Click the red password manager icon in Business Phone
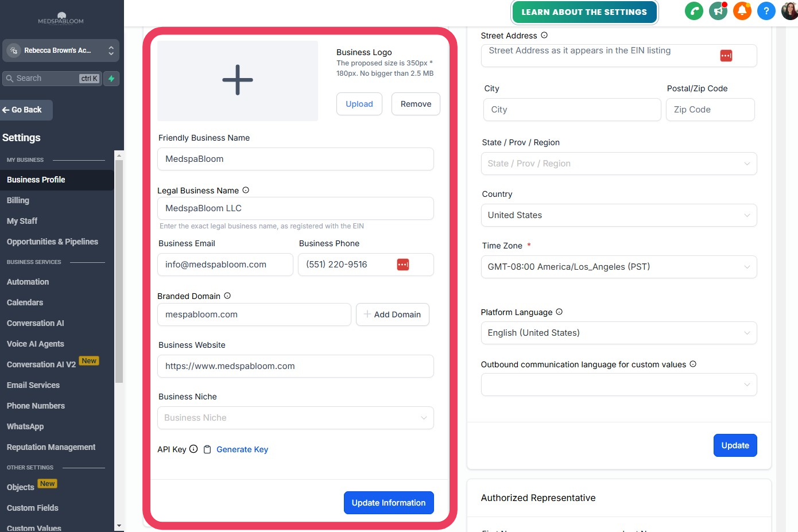The image size is (798, 532). tap(403, 265)
